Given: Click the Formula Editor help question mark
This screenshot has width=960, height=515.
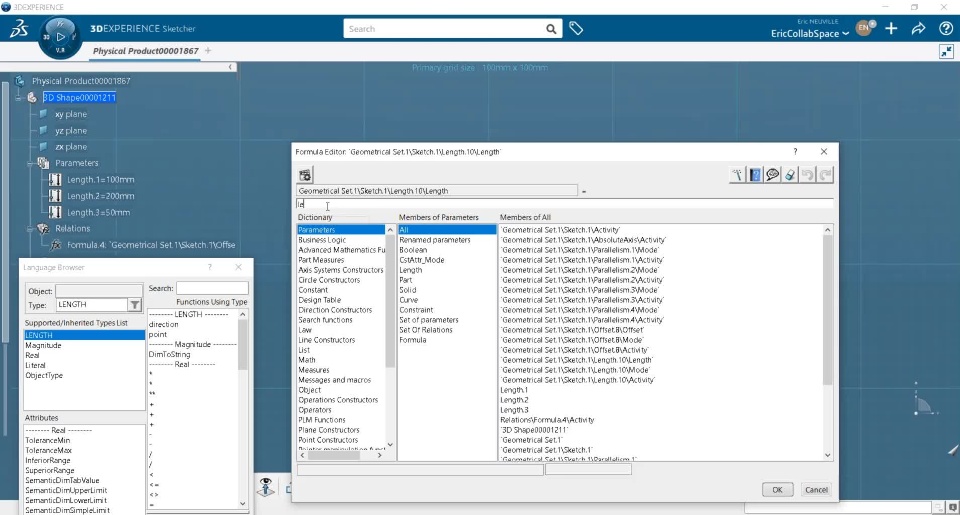Looking at the screenshot, I should (795, 151).
